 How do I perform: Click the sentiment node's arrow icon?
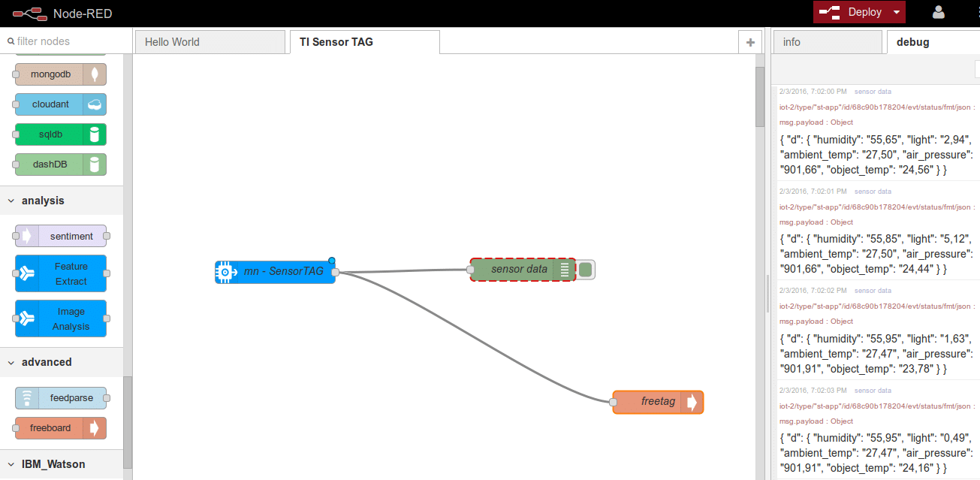26,237
